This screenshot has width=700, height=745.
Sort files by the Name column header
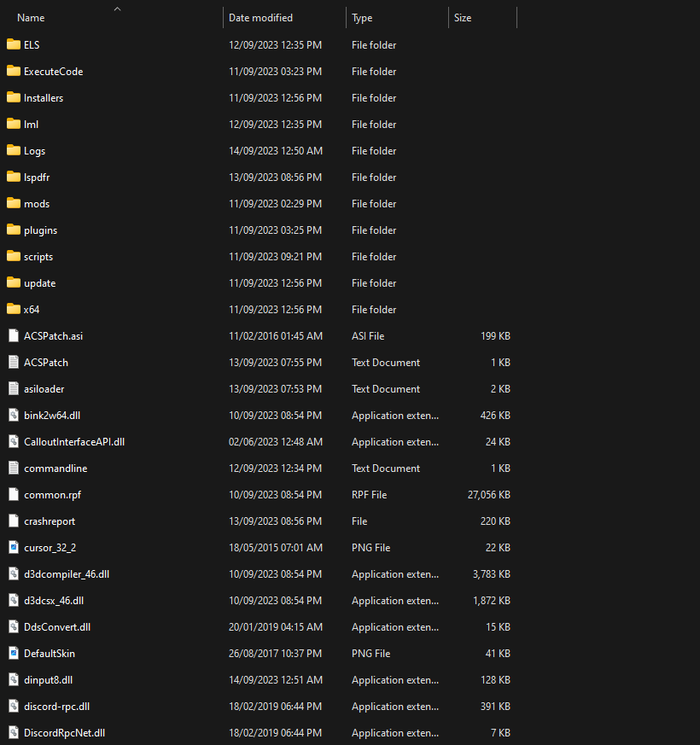[x=31, y=18]
